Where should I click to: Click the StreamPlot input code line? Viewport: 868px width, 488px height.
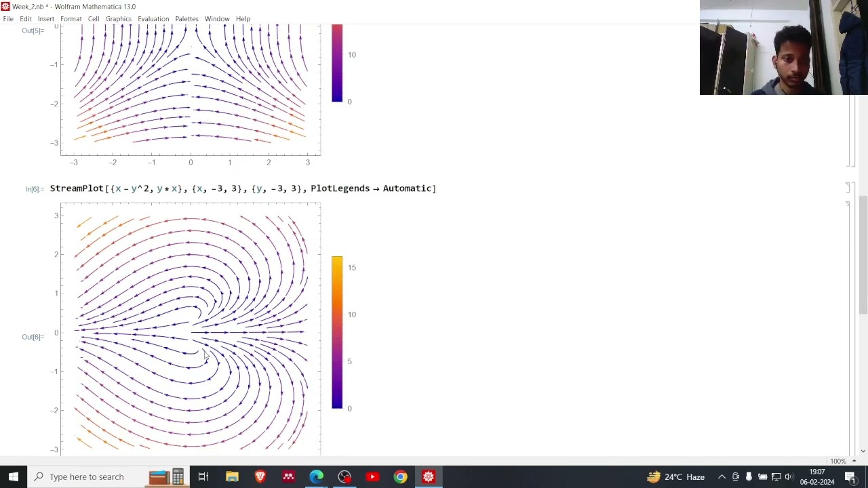pyautogui.click(x=243, y=188)
